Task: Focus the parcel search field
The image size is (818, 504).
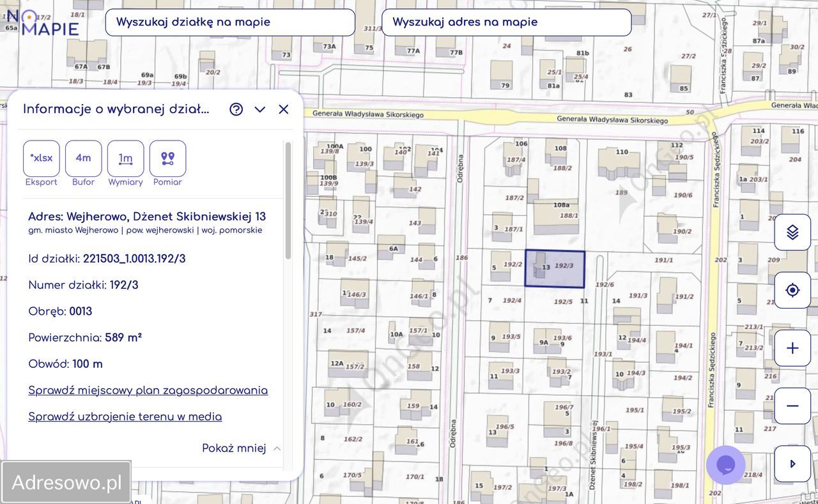Action: tap(230, 22)
